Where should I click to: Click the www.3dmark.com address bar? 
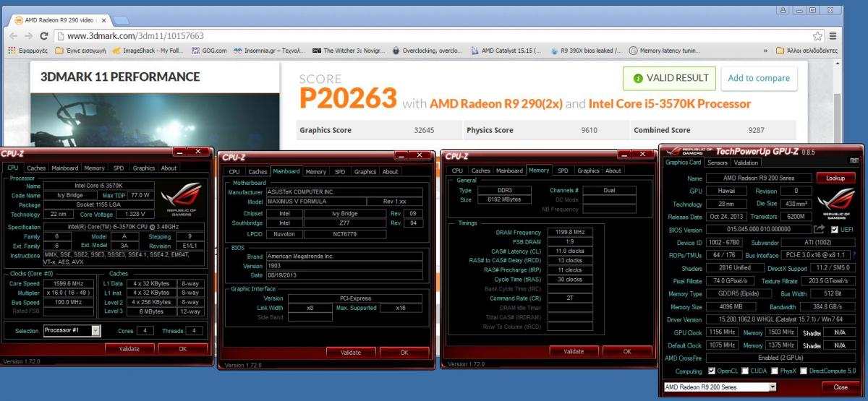click(x=434, y=35)
